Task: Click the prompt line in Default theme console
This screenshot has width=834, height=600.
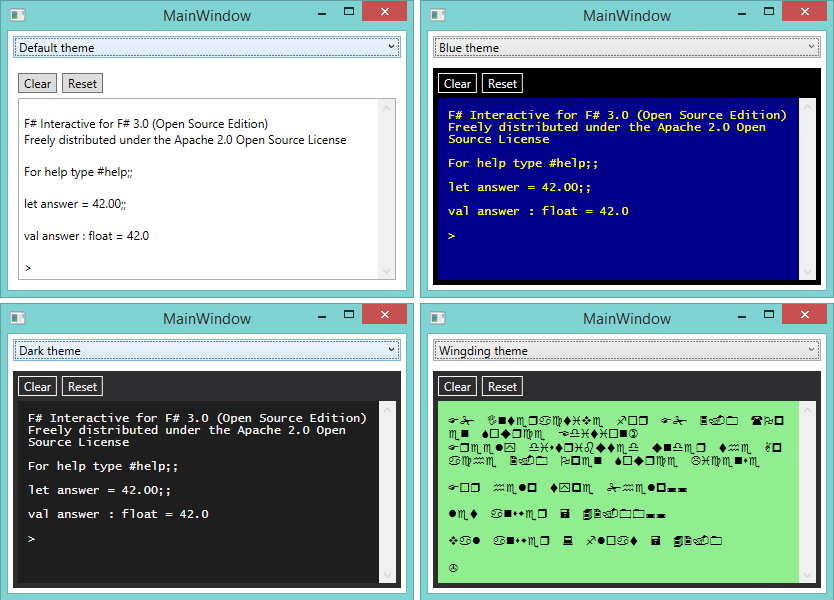Action: [x=28, y=268]
